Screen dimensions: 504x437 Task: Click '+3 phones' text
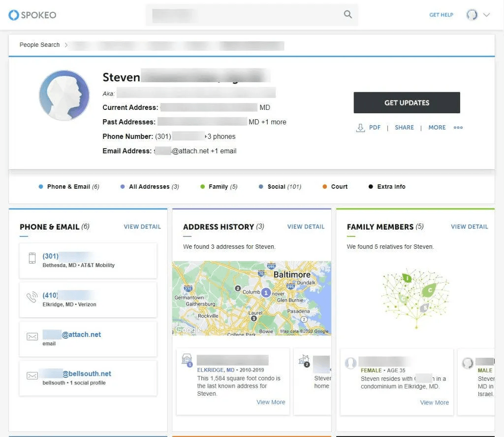(x=220, y=136)
